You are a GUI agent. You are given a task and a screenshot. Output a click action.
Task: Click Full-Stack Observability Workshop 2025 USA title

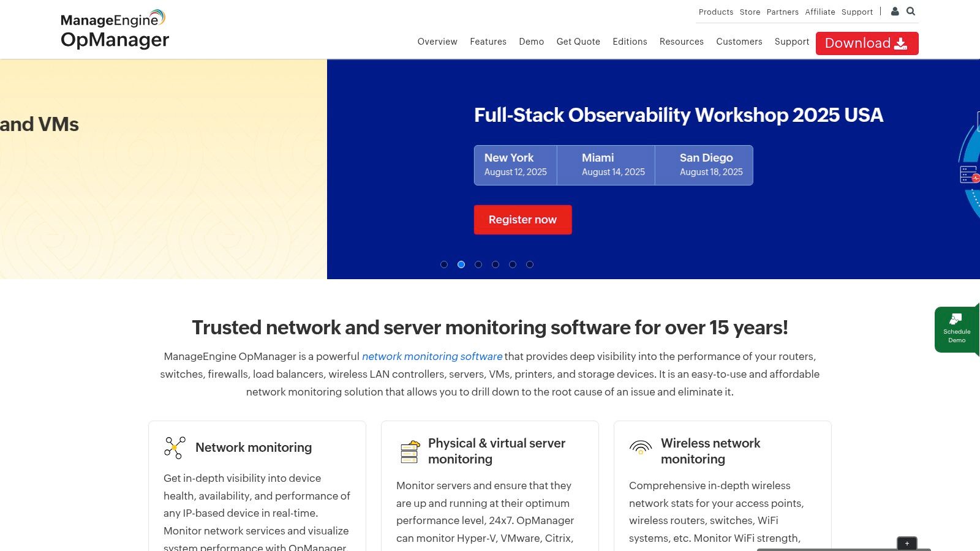coord(679,115)
